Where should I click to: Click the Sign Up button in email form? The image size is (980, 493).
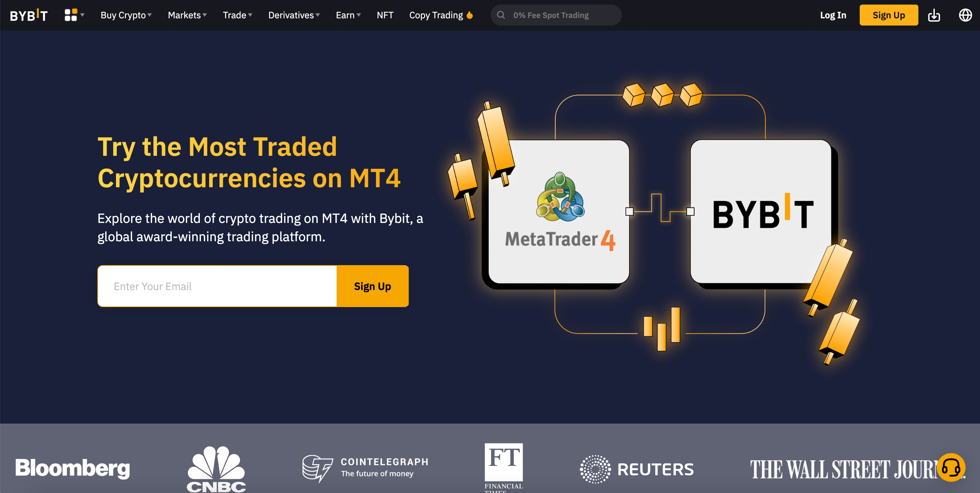click(372, 286)
